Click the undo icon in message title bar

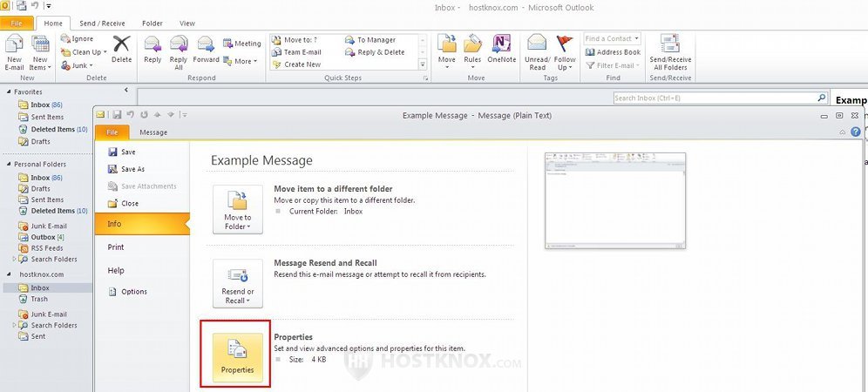[131, 115]
